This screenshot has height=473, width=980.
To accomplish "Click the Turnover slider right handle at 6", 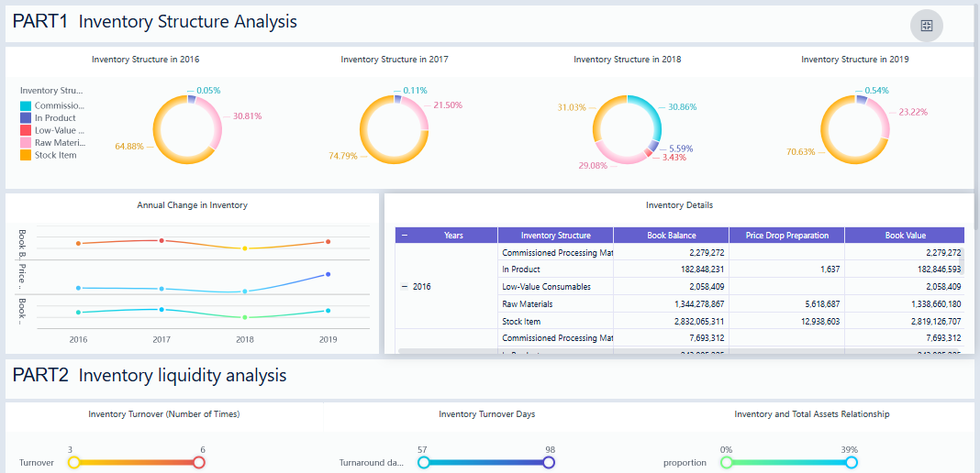I will coord(199,463).
